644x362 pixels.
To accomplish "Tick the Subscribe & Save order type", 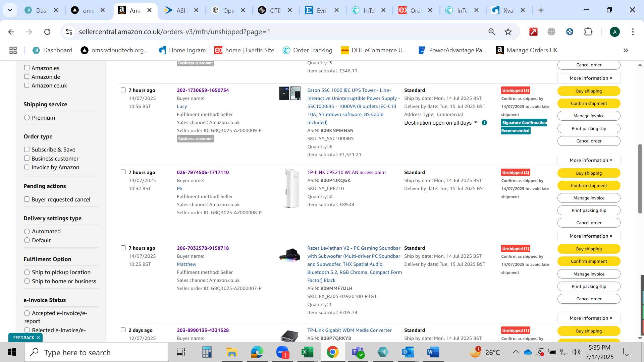I will point(27,149).
